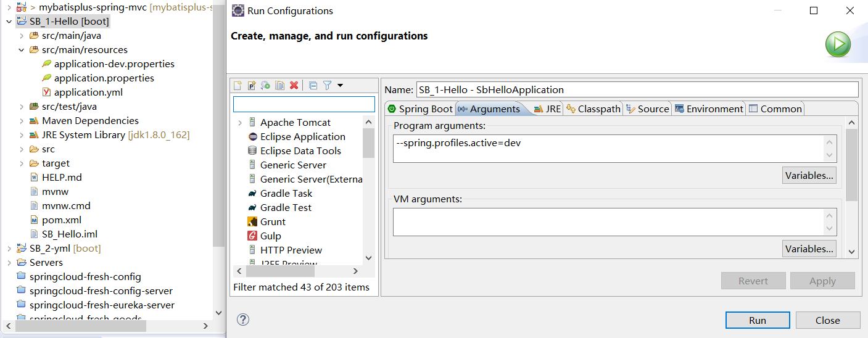Click Variables button for VM arguments
Viewport: 868px width, 338px height.
pos(809,249)
